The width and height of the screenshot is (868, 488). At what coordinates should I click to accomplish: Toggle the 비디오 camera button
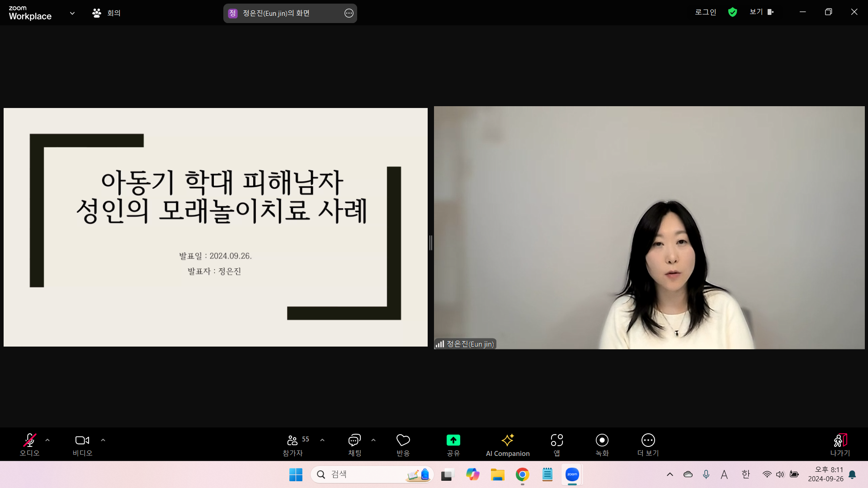82,445
